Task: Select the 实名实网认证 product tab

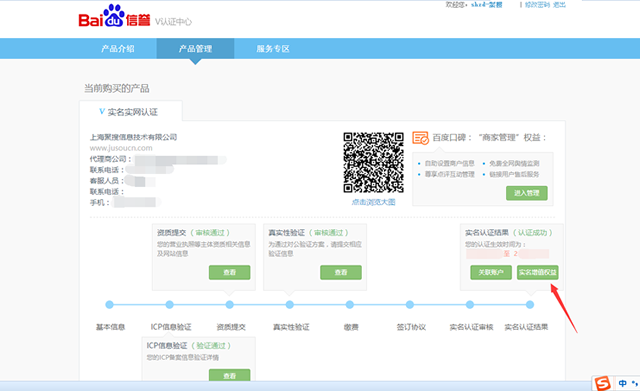Action: pos(131,111)
